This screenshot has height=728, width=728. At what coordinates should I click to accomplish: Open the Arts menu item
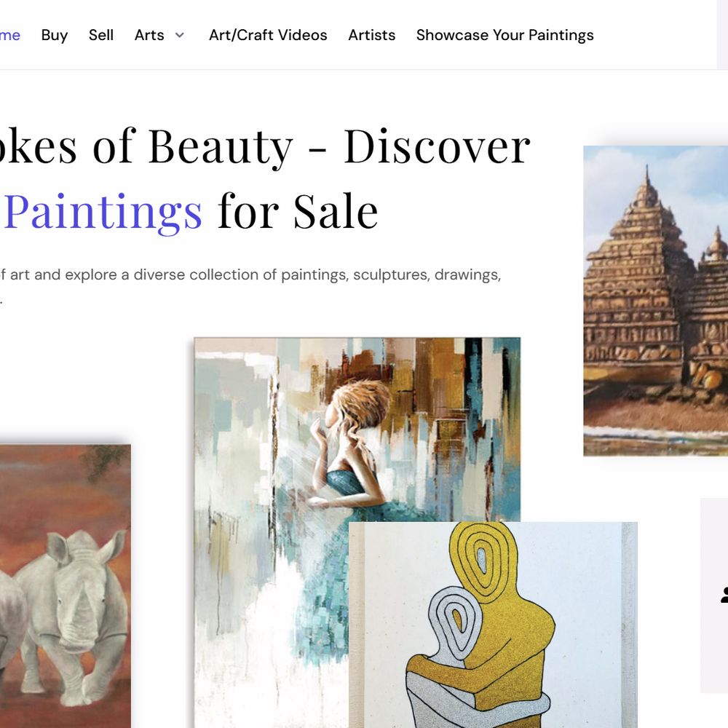click(149, 35)
